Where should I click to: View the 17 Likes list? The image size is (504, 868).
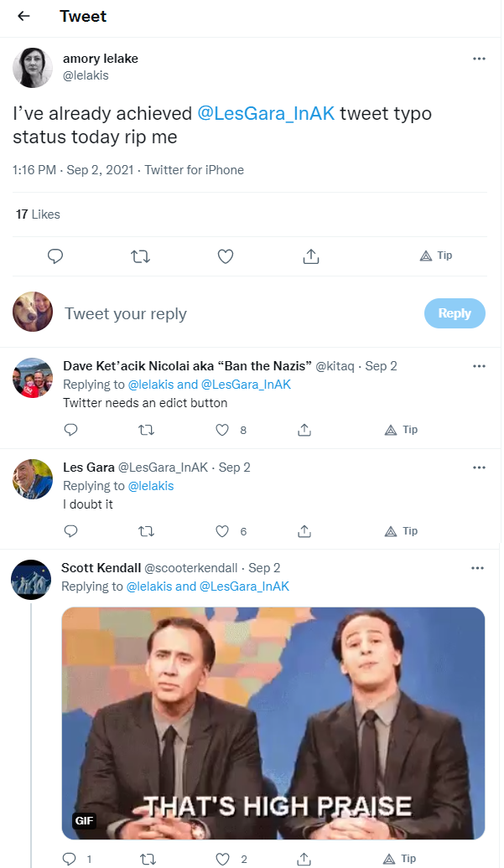(x=38, y=214)
